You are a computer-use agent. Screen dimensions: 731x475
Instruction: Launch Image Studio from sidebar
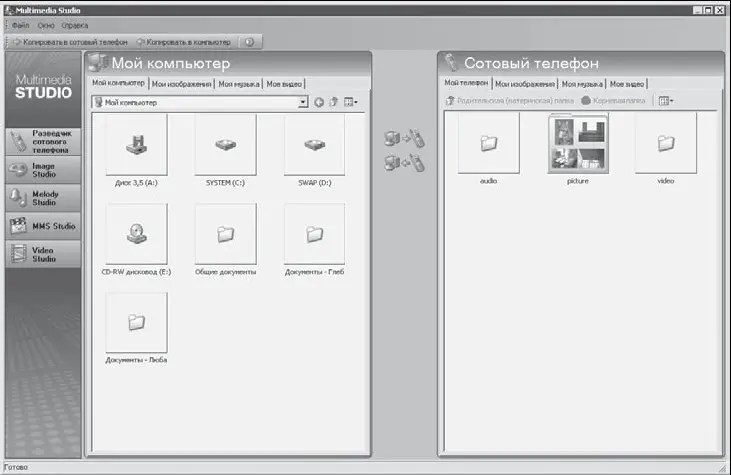(43, 170)
